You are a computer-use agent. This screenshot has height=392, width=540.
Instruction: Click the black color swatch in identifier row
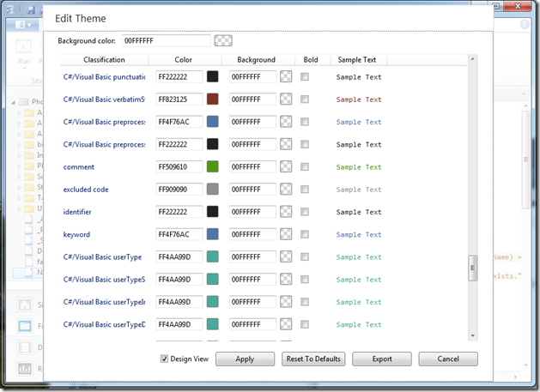point(213,212)
